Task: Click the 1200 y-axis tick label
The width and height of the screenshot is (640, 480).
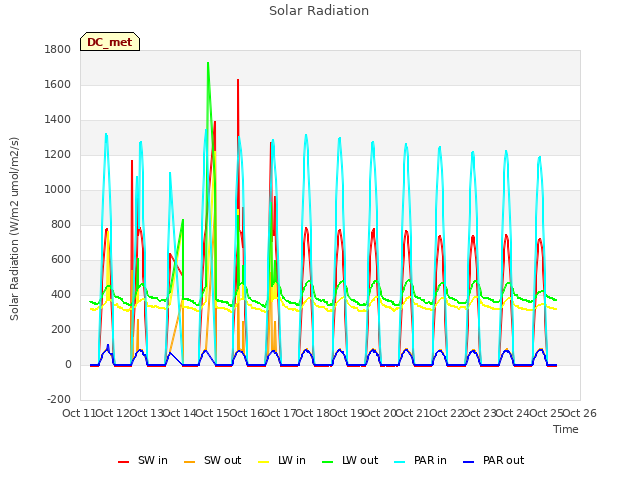Action: point(58,155)
